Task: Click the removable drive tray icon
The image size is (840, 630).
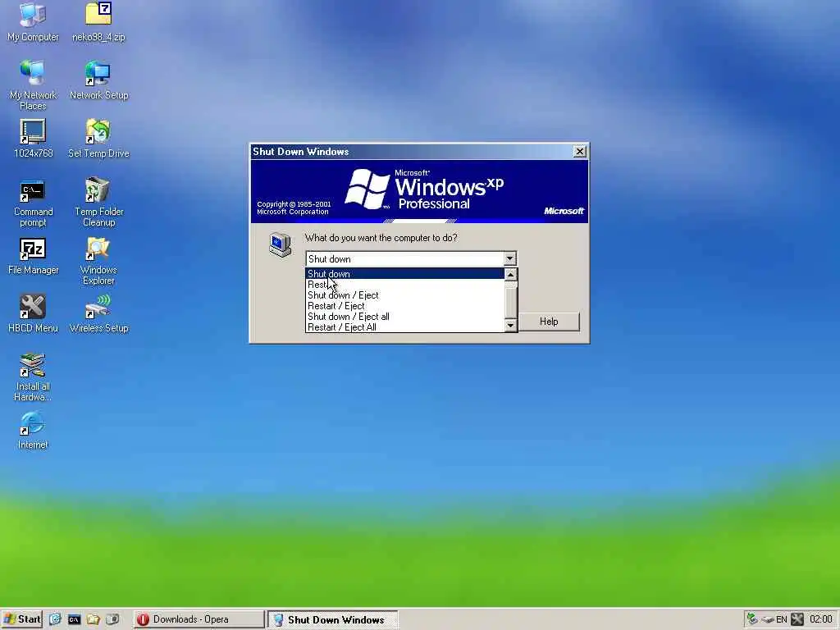Action: (x=767, y=620)
